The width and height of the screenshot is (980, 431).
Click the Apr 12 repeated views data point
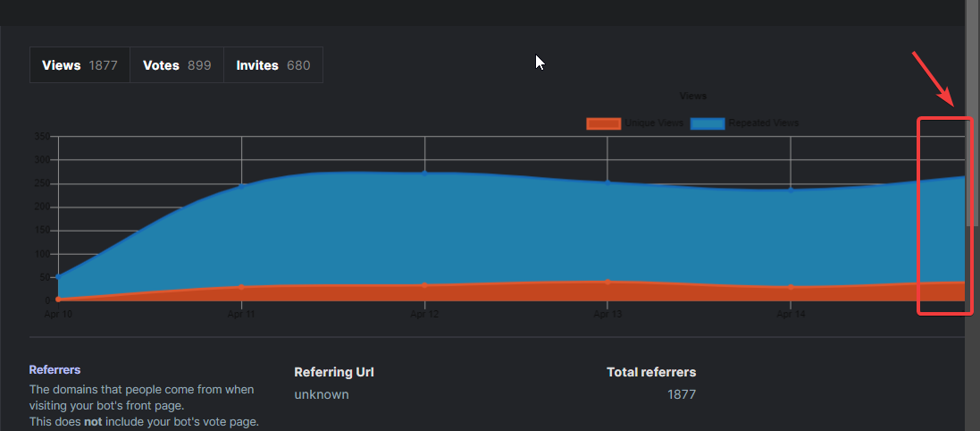424,173
